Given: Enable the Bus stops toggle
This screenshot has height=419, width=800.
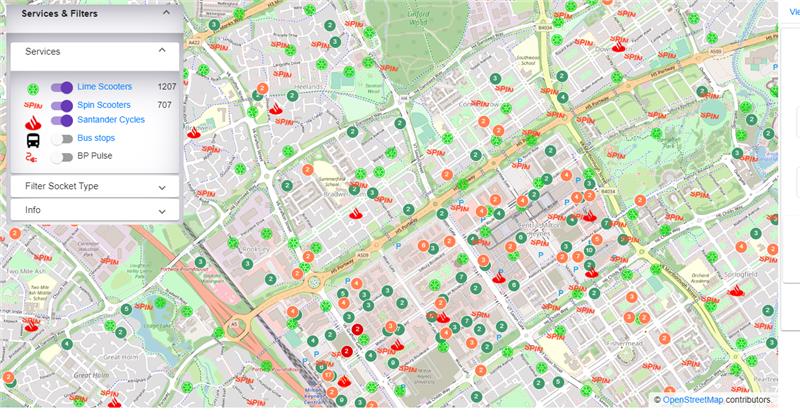Looking at the screenshot, I should point(62,139).
